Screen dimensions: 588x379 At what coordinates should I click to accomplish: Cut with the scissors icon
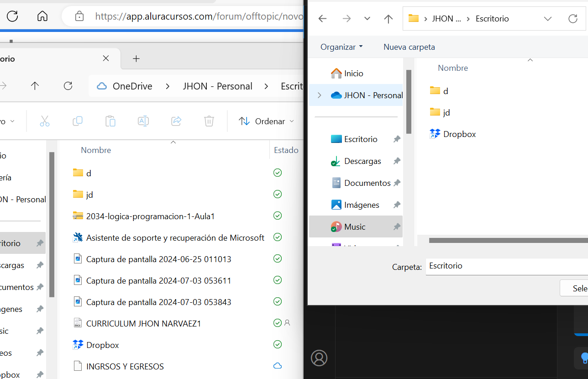[44, 121]
